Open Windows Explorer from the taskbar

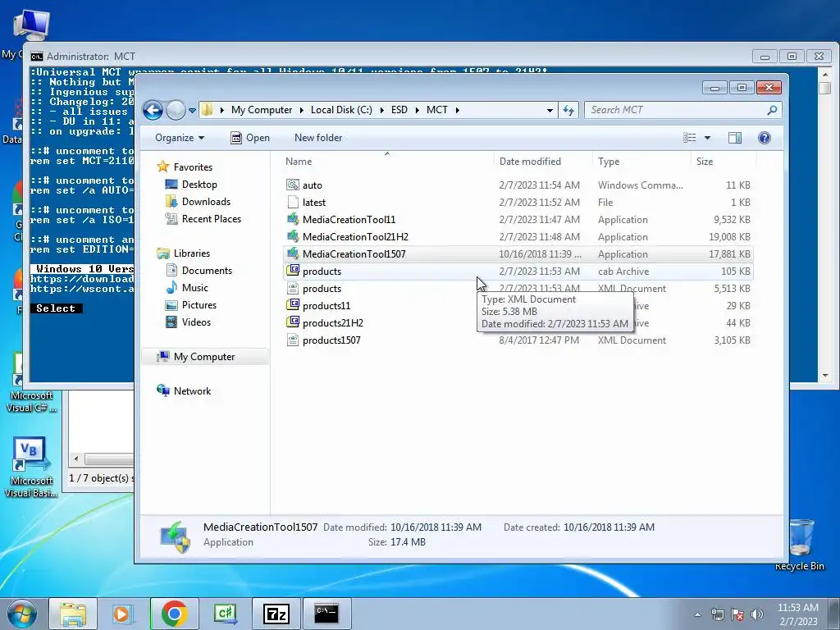(x=73, y=614)
